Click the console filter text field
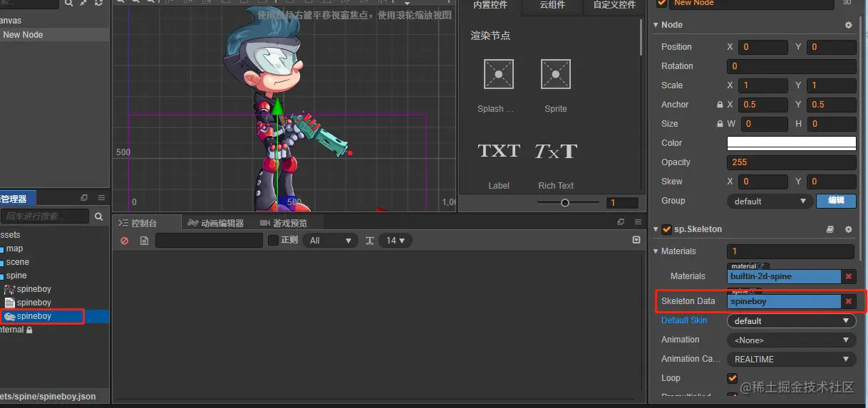 pos(210,241)
